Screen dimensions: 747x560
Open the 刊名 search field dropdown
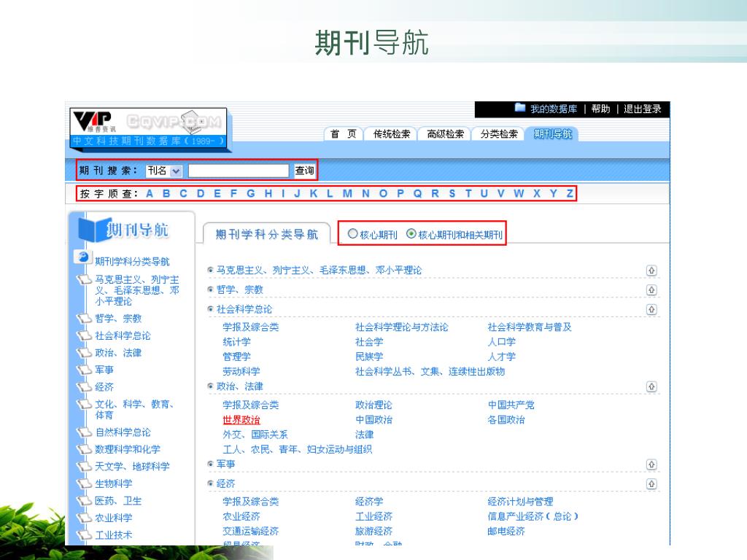click(176, 171)
